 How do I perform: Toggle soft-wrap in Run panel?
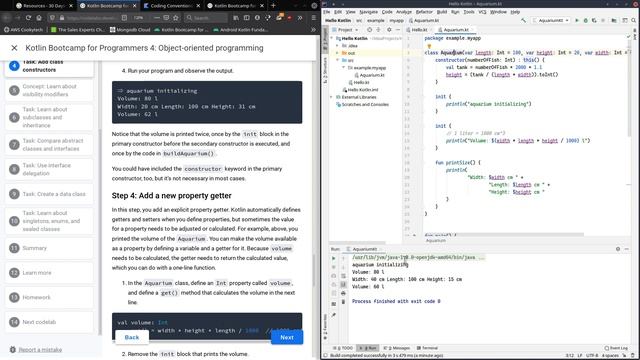coord(343,276)
